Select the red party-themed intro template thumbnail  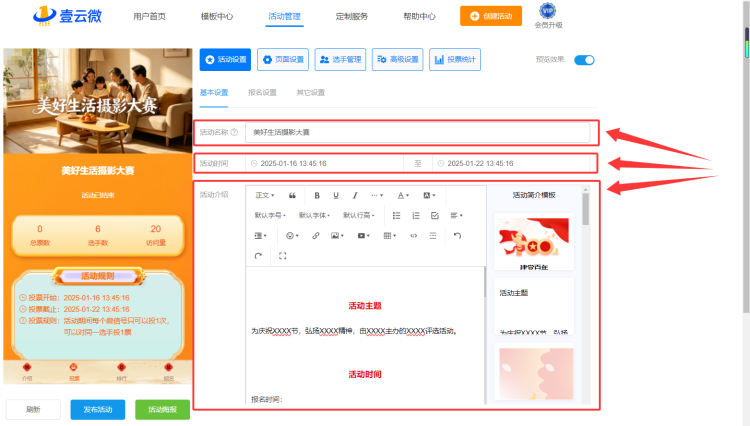534,241
